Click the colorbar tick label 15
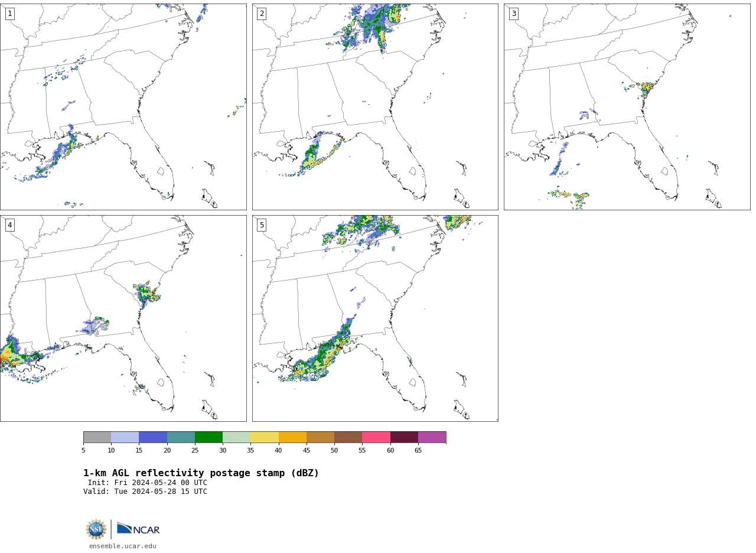The width and height of the screenshot is (756, 553). (x=139, y=451)
